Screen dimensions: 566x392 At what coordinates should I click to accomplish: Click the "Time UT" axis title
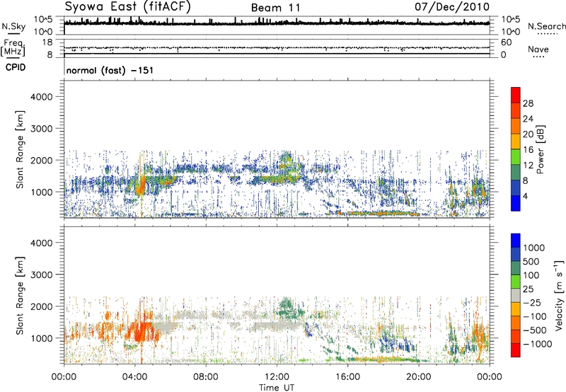click(x=277, y=388)
